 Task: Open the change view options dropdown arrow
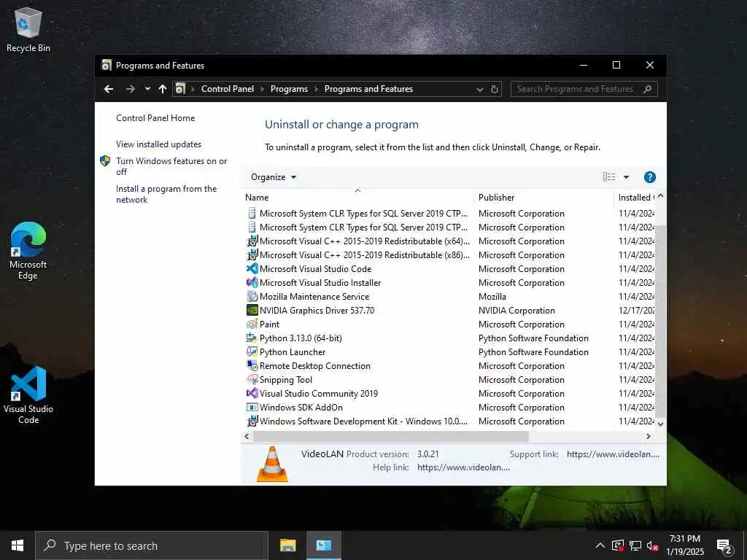click(x=627, y=177)
